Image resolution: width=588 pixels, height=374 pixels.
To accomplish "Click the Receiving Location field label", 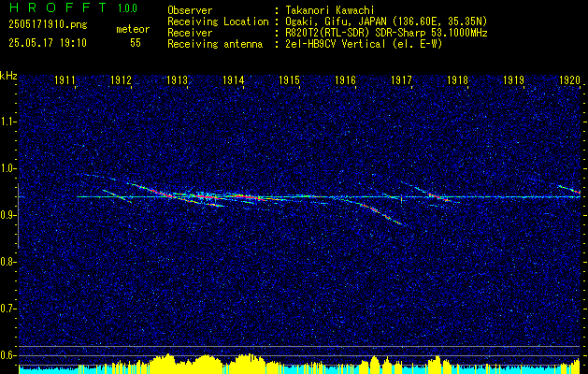I will pyautogui.click(x=218, y=22).
